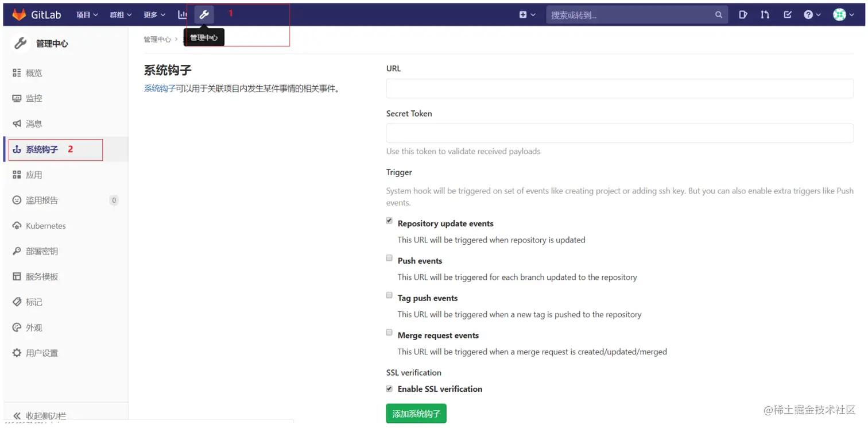
Task: Expand the 更多 more dropdown
Action: pos(155,15)
